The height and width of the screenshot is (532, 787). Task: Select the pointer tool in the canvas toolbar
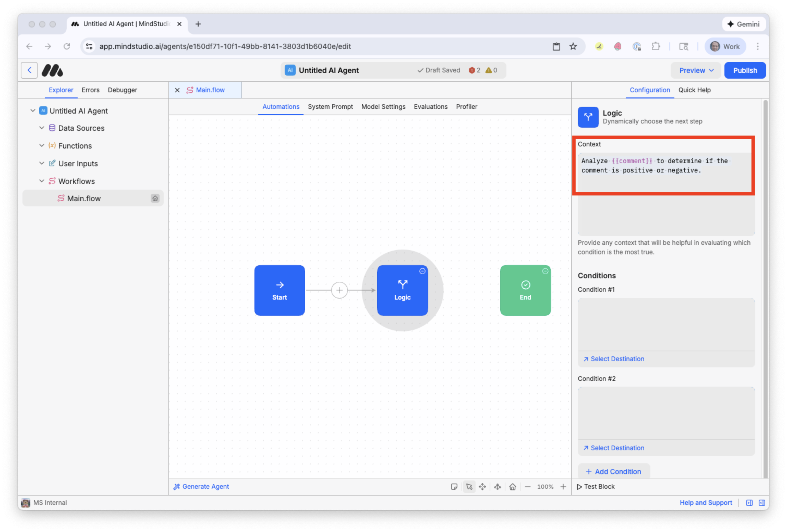469,487
